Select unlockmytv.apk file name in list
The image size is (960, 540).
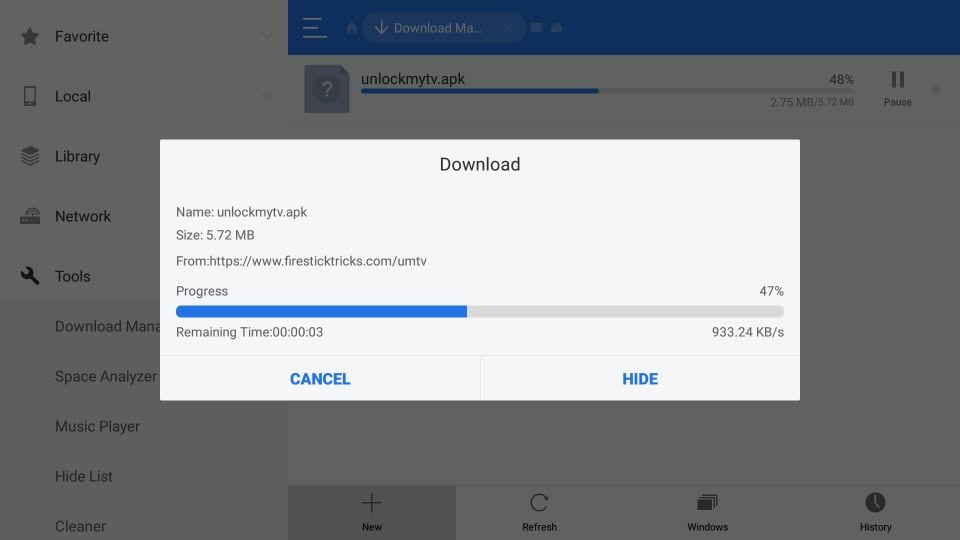point(413,79)
